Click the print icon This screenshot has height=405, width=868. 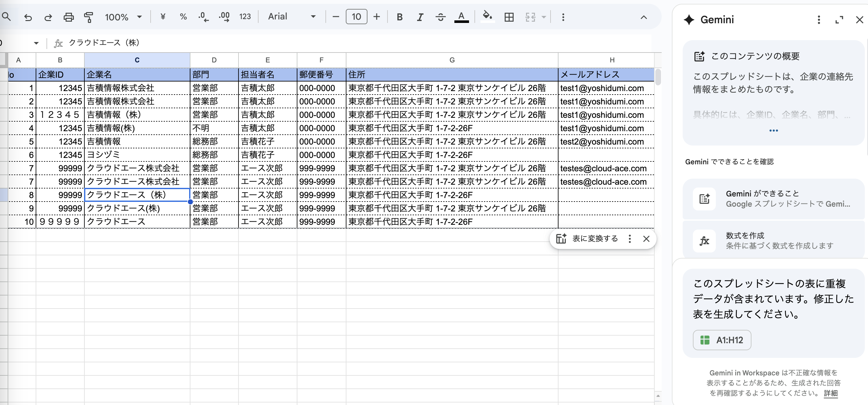click(x=68, y=17)
